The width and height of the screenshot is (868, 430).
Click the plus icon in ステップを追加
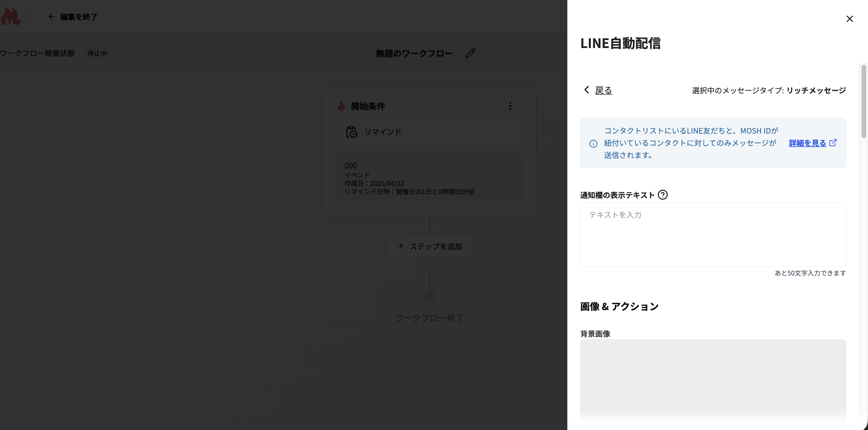click(401, 246)
